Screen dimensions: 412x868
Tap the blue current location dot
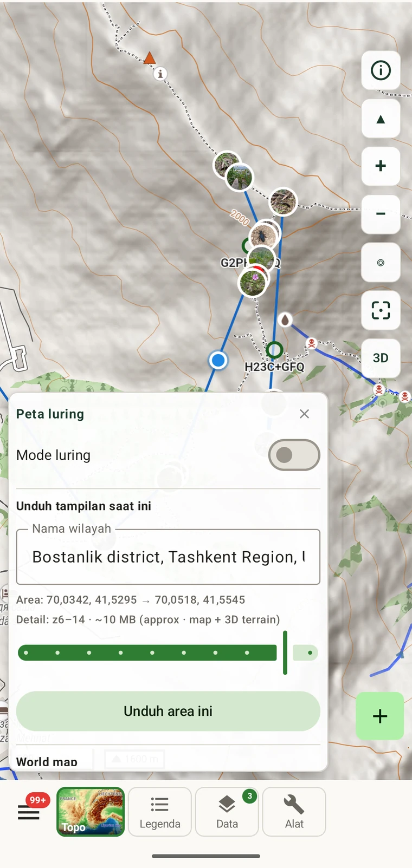click(218, 360)
